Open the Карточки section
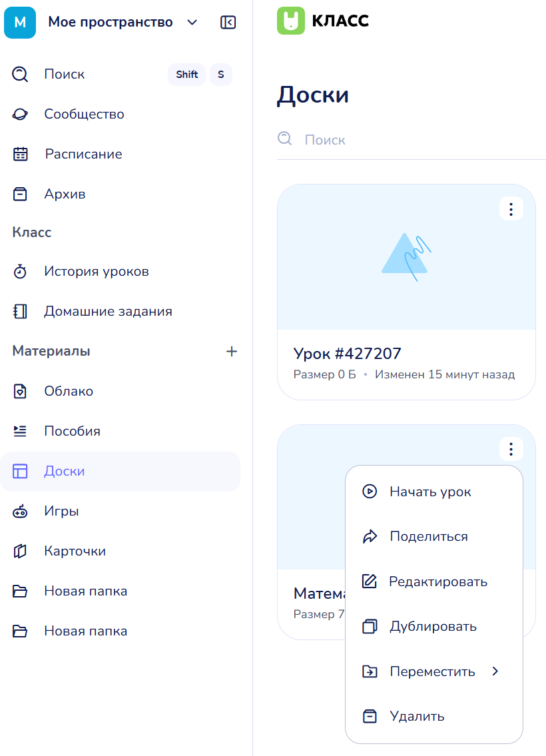 pyautogui.click(x=121, y=551)
